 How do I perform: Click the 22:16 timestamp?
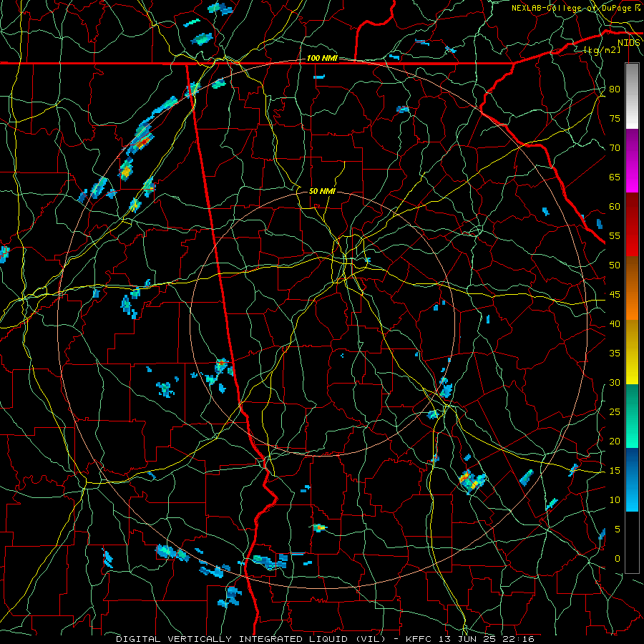coord(518,639)
